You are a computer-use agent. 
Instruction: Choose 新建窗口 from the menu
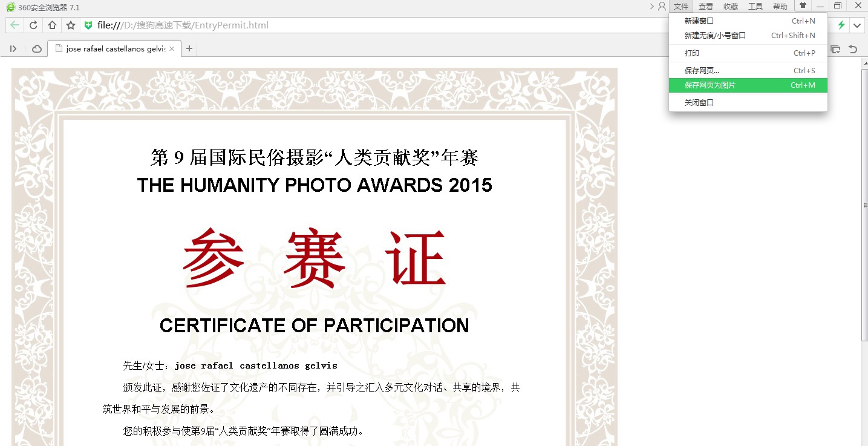(x=748, y=21)
